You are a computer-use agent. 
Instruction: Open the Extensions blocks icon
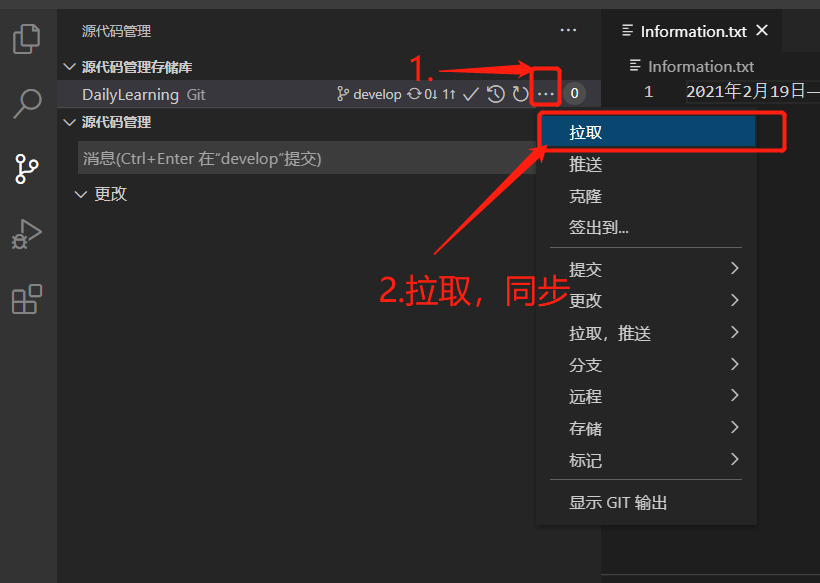point(27,299)
